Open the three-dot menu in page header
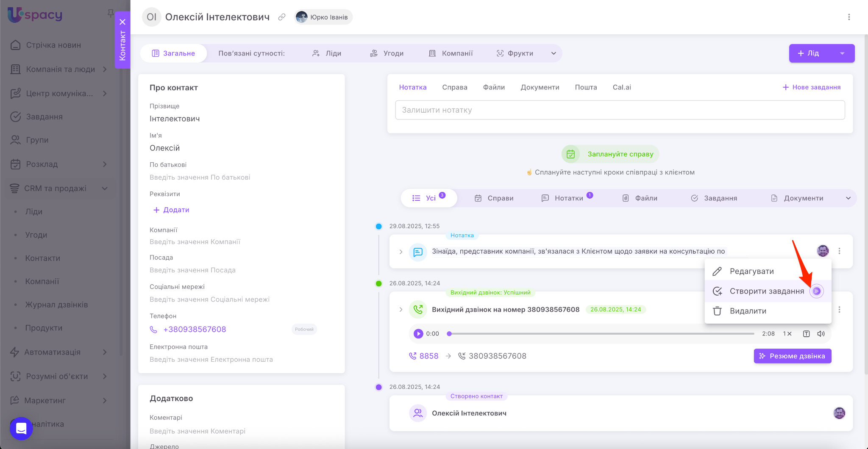This screenshot has height=449, width=868. [849, 17]
